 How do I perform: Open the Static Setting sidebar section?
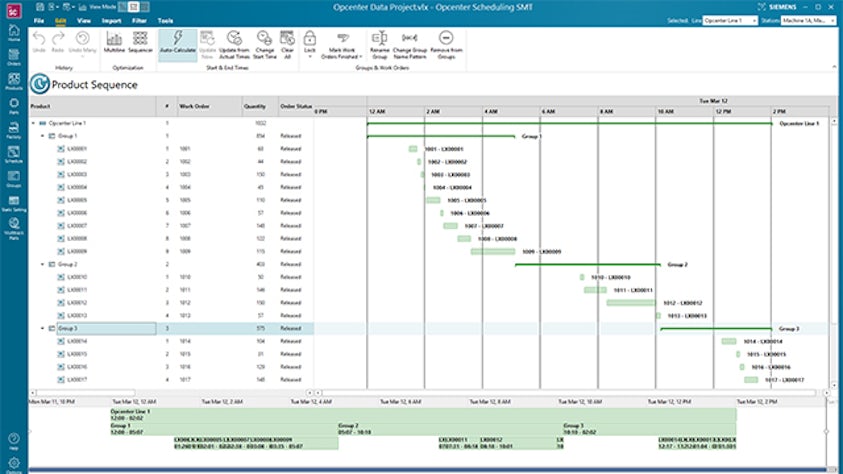14,203
